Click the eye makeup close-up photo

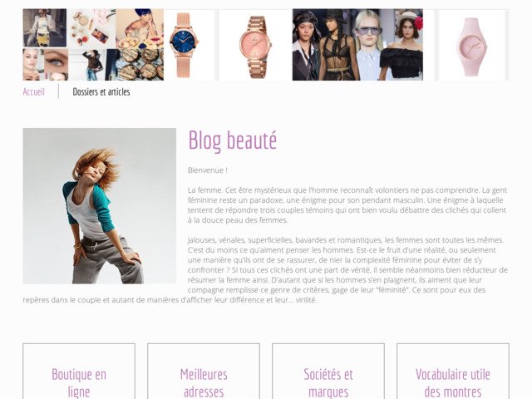click(46, 65)
